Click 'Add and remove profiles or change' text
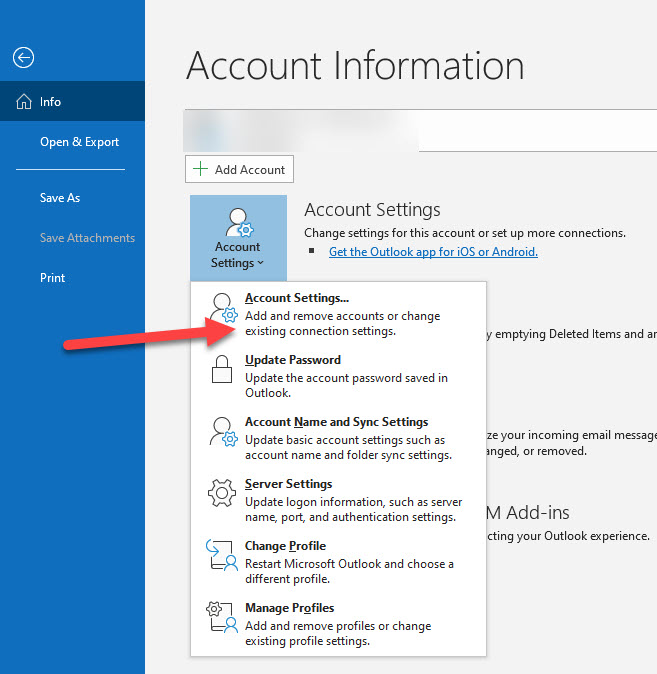657x674 pixels. click(338, 626)
